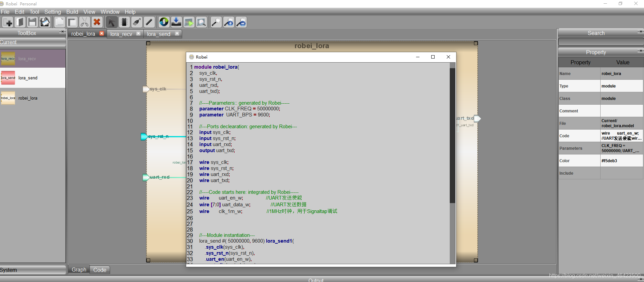The image size is (644, 282).
Task: Switch to the lora_recv tab
Action: (x=121, y=34)
